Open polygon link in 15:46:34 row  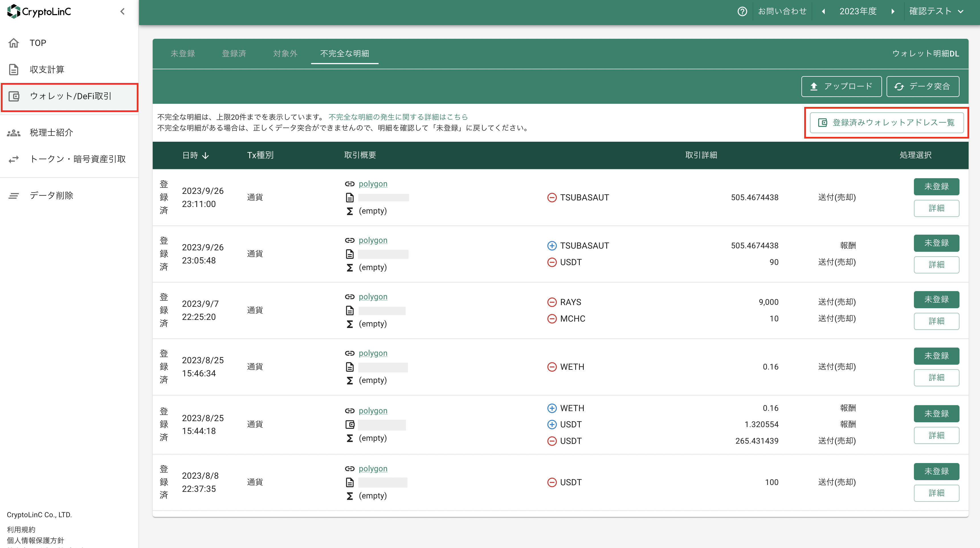(373, 353)
